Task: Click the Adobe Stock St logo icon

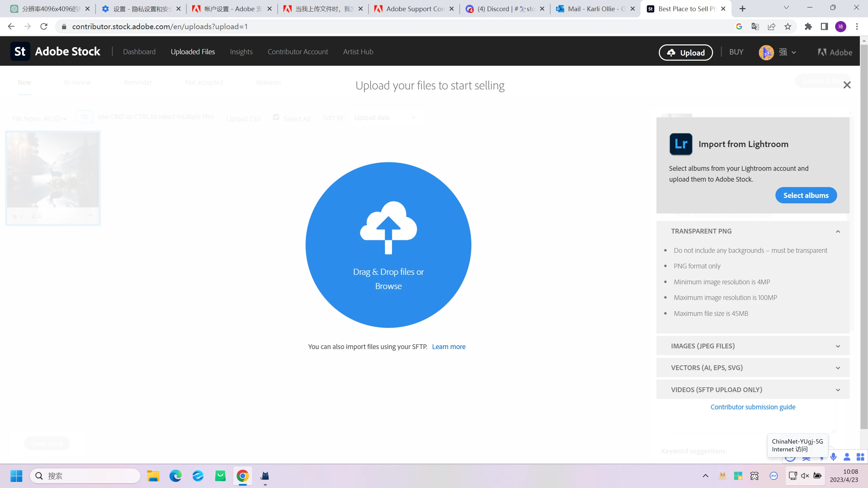Action: [x=20, y=52]
